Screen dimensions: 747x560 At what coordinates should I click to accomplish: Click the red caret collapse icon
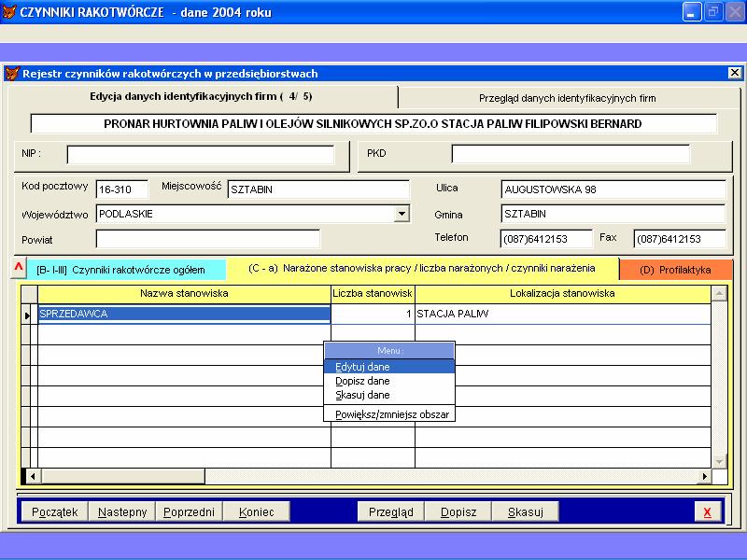(x=18, y=268)
